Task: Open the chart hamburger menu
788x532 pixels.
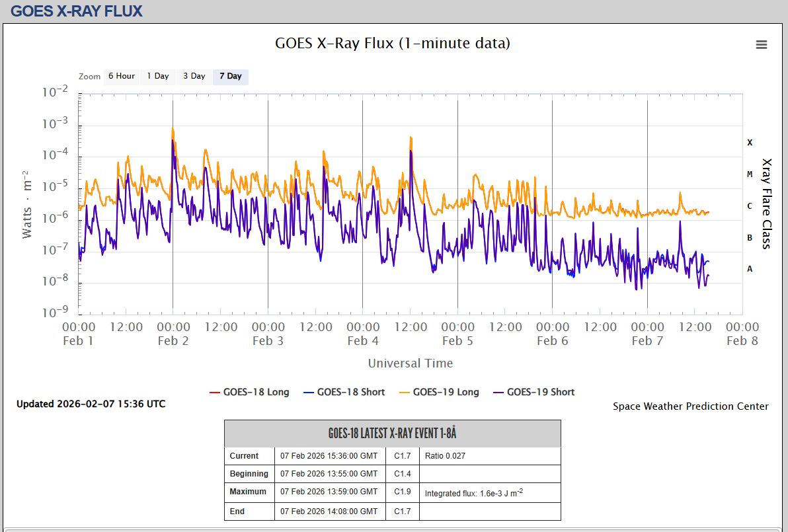Action: point(762,45)
